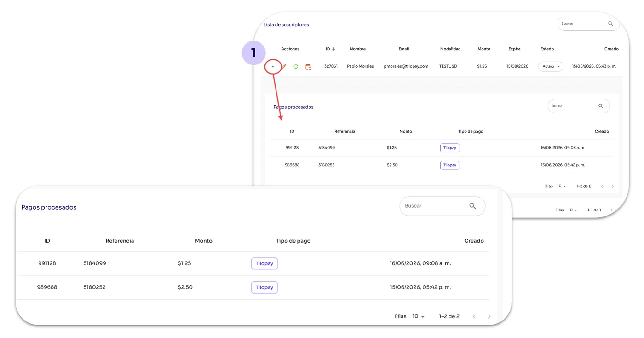Click the Tipo de pago header in the enlarged panel
The height and width of the screenshot is (338, 644).
293,241
